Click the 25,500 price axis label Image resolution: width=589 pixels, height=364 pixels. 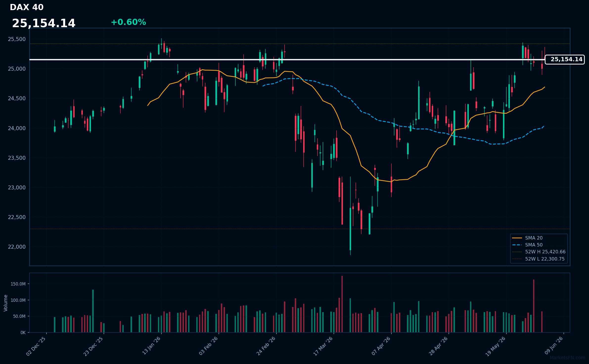[x=17, y=39]
